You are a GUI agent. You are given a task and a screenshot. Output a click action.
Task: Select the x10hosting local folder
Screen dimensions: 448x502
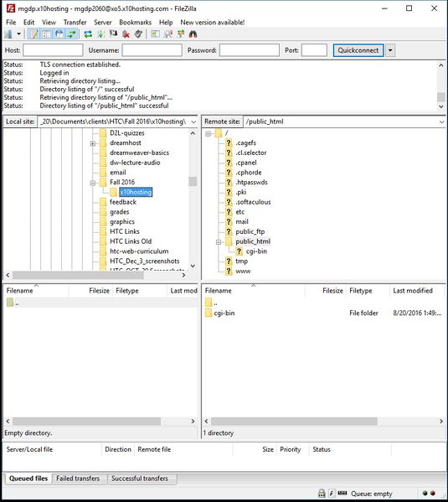pos(136,192)
